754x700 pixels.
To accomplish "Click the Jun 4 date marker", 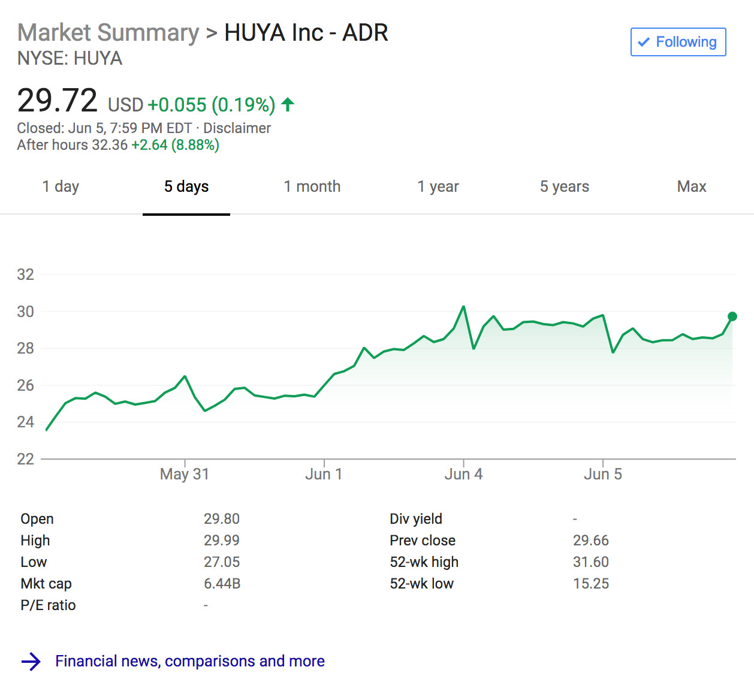I will pyautogui.click(x=463, y=474).
